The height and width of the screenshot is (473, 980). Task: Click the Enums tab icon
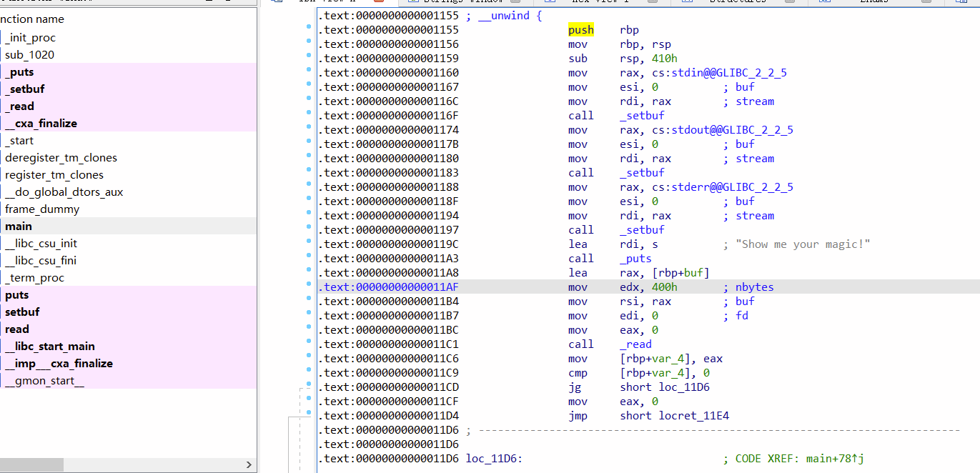point(823,2)
